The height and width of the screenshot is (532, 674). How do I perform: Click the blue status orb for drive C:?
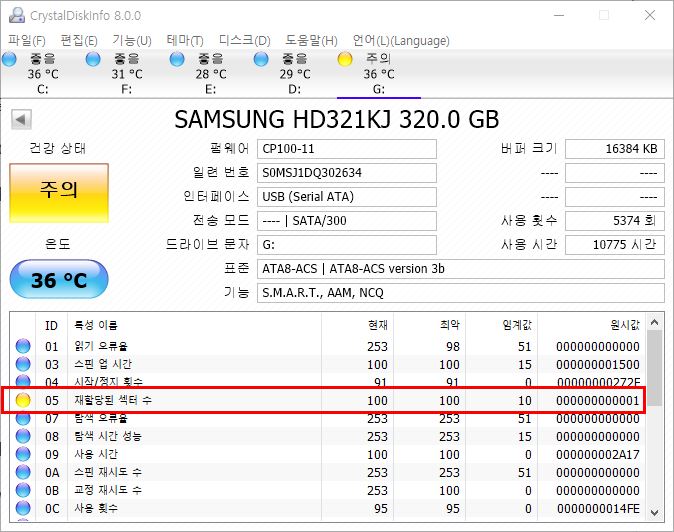pos(9,59)
